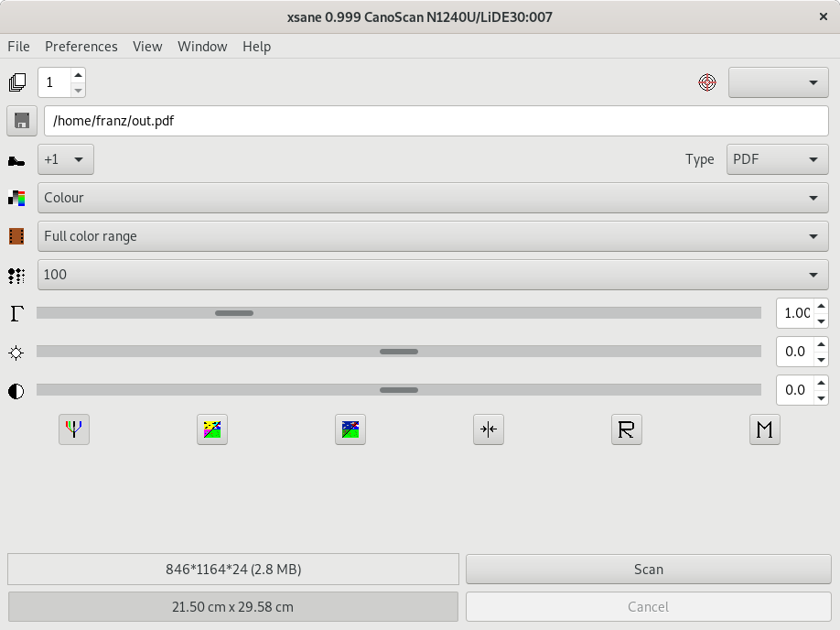Click the filename counter step boot icon
The image size is (840, 630).
[x=16, y=160]
